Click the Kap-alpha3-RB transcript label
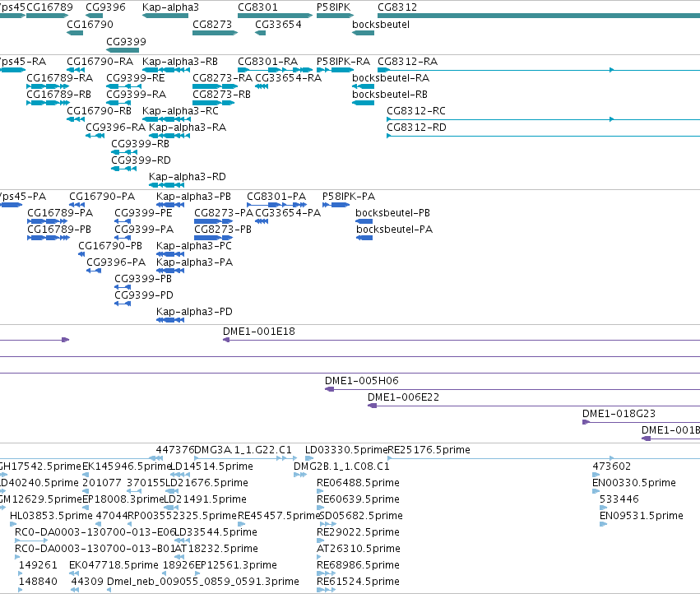Screen dimensions: 700x594 [180, 61]
